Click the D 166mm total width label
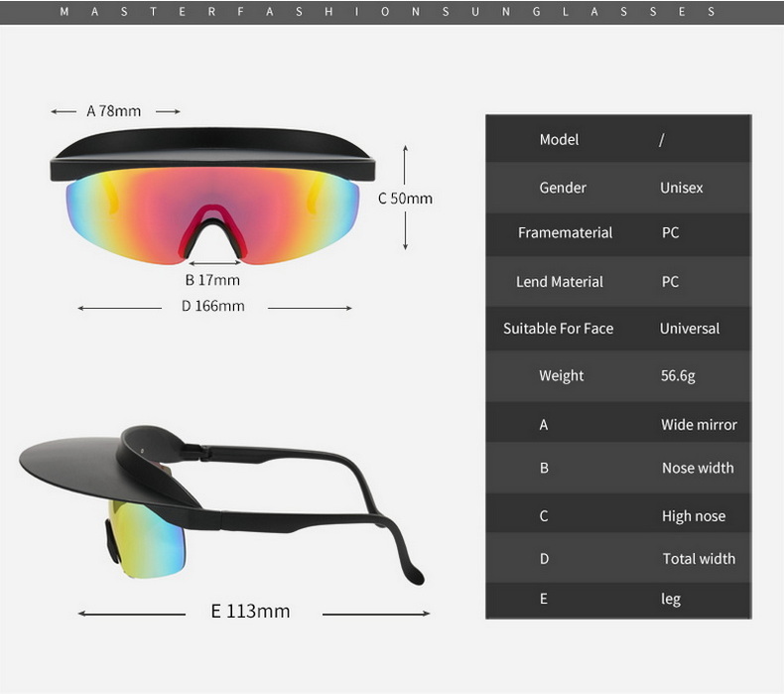 pyautogui.click(x=212, y=306)
